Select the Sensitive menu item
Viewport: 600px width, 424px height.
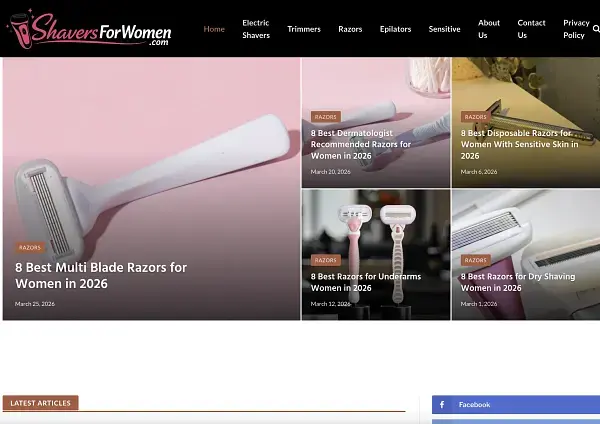click(x=444, y=29)
